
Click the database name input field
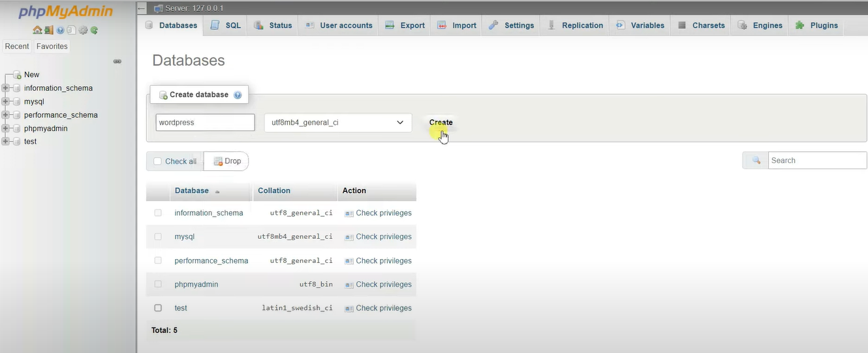(x=206, y=123)
